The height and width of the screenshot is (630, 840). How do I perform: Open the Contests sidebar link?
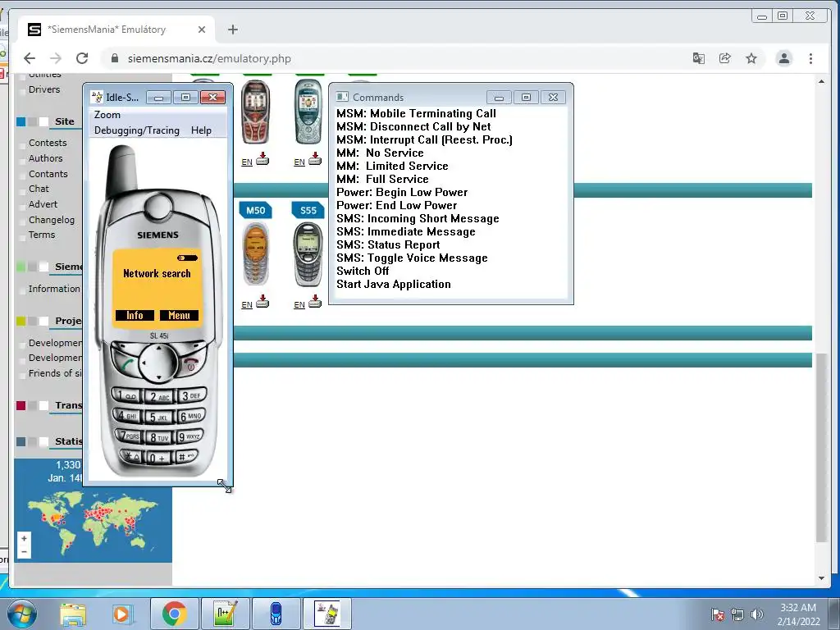48,143
